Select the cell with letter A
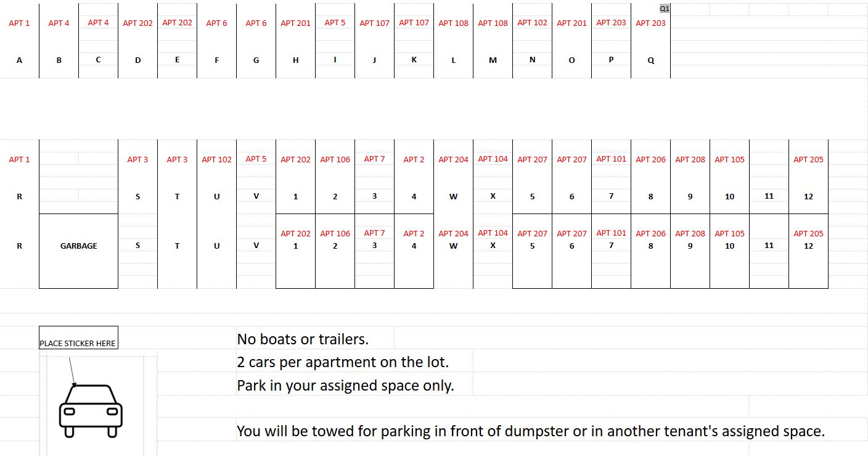The image size is (868, 456). (19, 60)
